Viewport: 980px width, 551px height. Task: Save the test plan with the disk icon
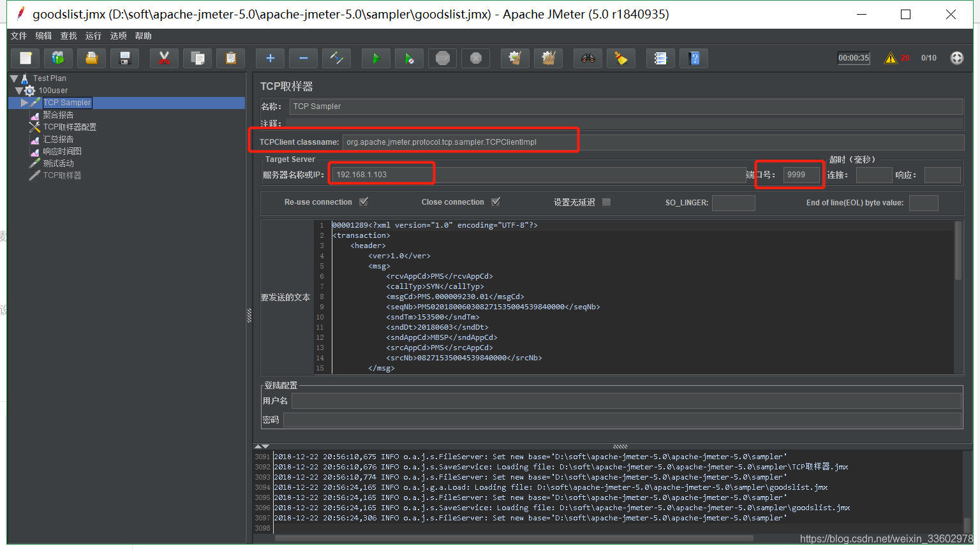pos(125,58)
